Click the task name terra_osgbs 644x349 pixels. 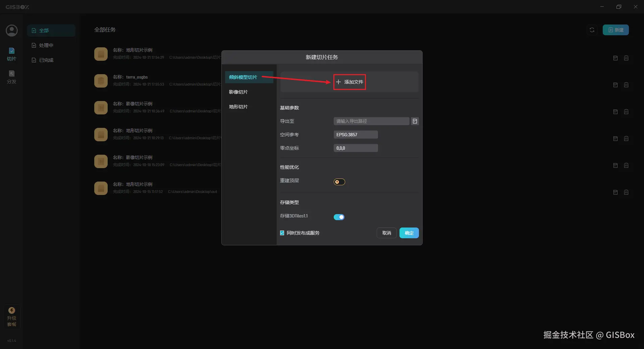[x=137, y=77]
